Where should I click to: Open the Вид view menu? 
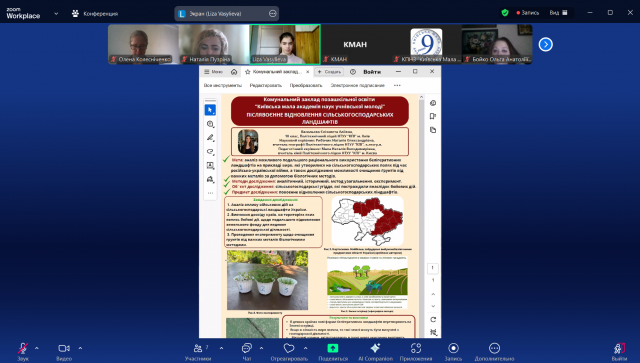pyautogui.click(x=558, y=13)
